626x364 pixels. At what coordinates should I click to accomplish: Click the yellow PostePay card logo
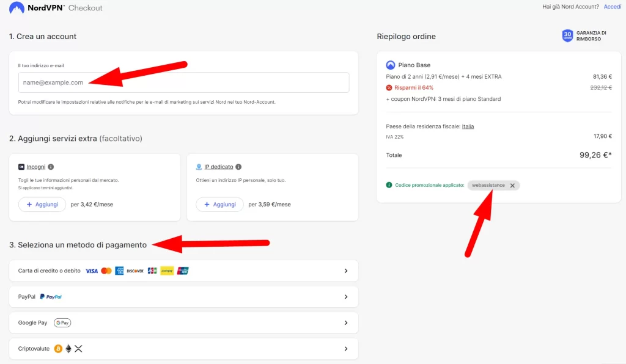click(167, 271)
